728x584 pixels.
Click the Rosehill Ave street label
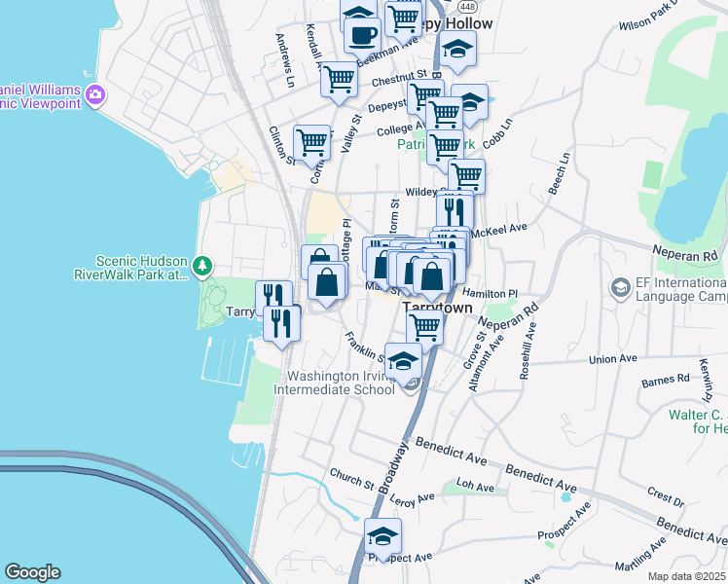point(528,351)
